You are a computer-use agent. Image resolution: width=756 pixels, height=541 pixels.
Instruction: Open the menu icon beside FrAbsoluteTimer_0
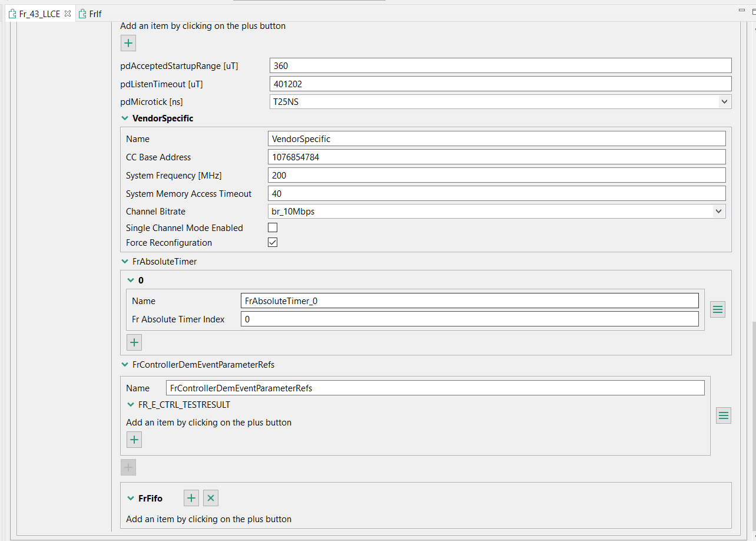tap(717, 309)
